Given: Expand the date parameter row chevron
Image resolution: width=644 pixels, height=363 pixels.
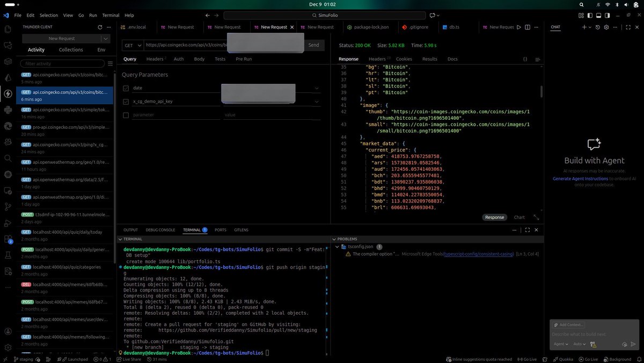Looking at the screenshot, I should point(317,88).
